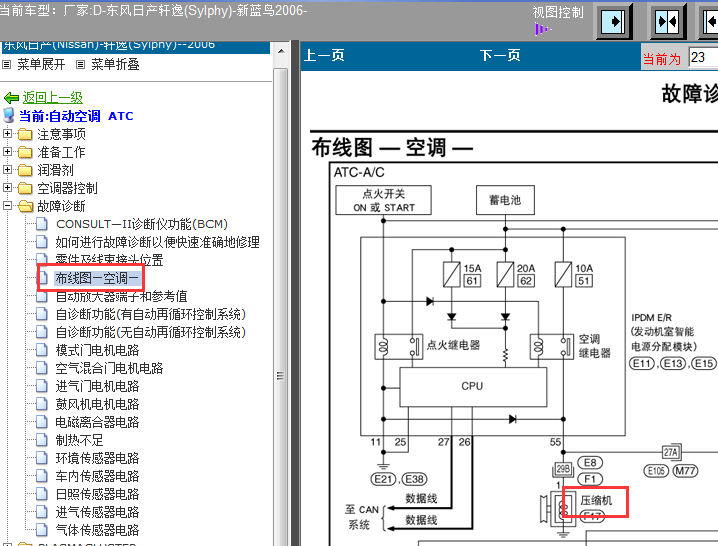Click the CPU block in wiring diagram
Viewport: 718px width, 546px height.
[x=473, y=387]
